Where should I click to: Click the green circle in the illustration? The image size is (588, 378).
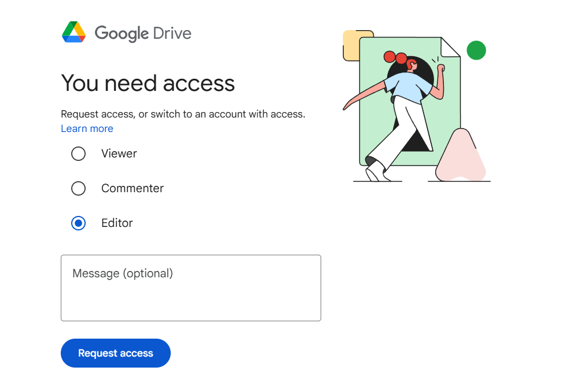476,50
